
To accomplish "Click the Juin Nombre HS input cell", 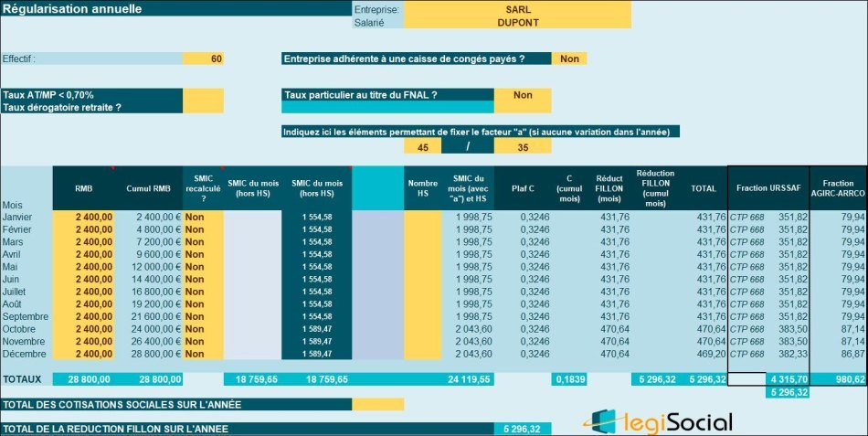I will tap(422, 279).
